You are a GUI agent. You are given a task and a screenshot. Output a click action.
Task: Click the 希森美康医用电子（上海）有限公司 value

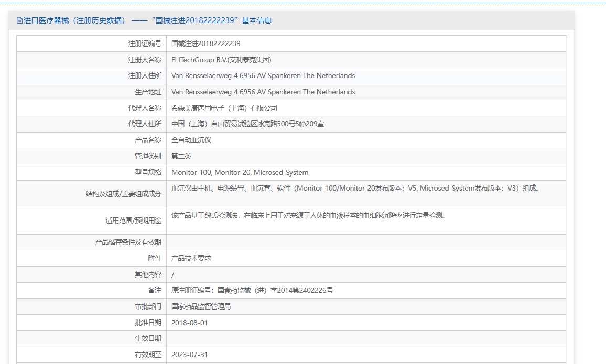(x=224, y=108)
